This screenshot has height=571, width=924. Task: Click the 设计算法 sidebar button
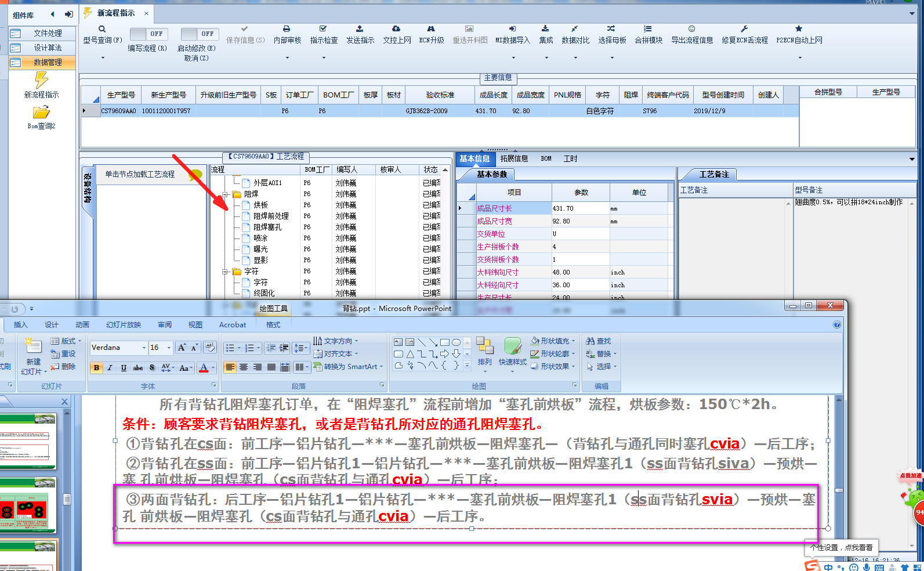(x=42, y=48)
